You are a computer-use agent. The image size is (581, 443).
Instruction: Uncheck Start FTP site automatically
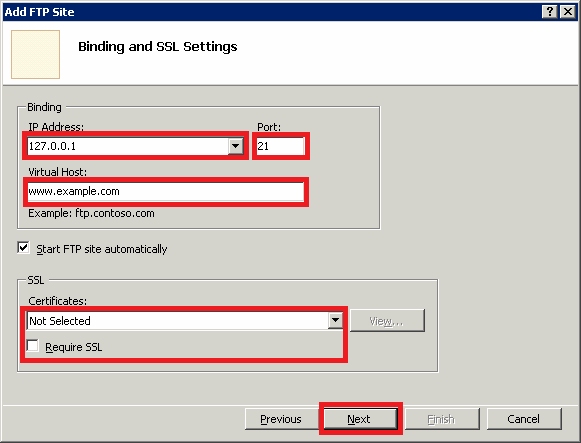pos(23,248)
